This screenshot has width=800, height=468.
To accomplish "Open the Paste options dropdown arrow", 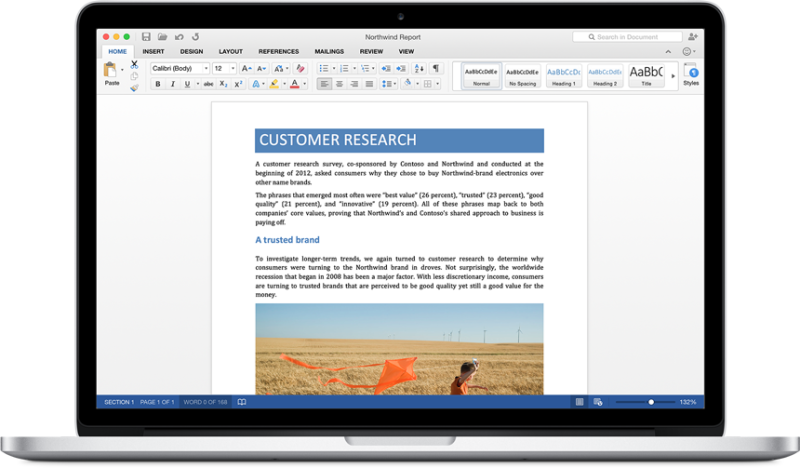I will (x=122, y=70).
